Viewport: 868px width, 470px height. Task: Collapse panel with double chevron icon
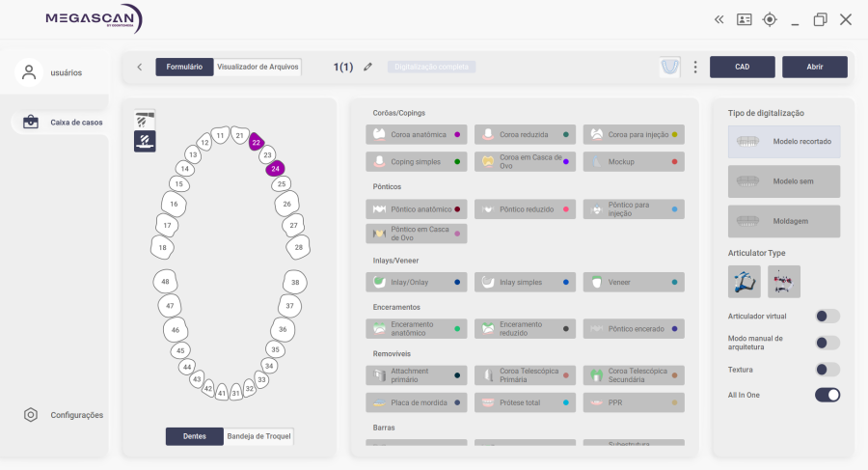click(x=719, y=19)
